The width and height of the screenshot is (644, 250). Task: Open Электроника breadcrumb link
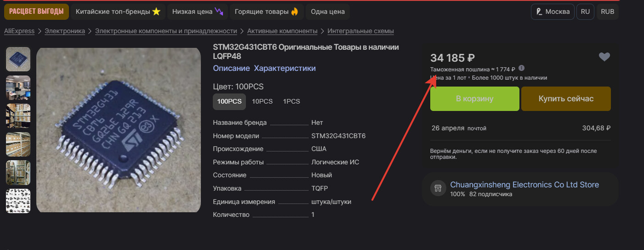[x=65, y=31]
